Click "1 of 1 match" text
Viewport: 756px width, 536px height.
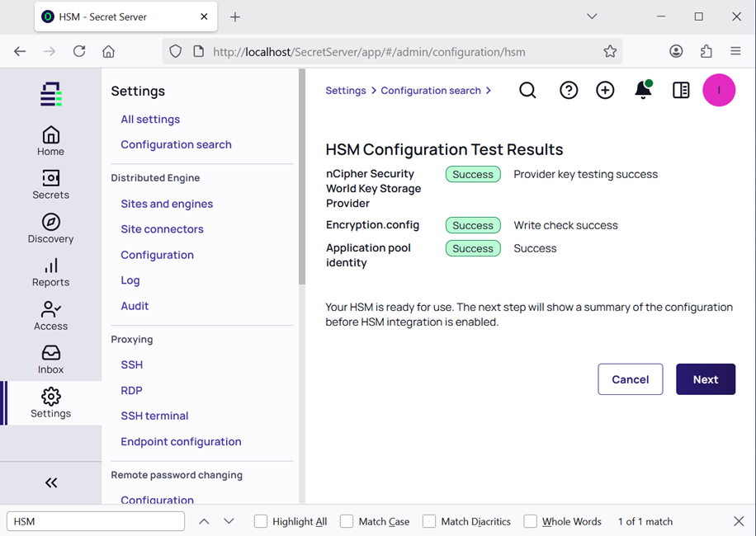(645, 521)
